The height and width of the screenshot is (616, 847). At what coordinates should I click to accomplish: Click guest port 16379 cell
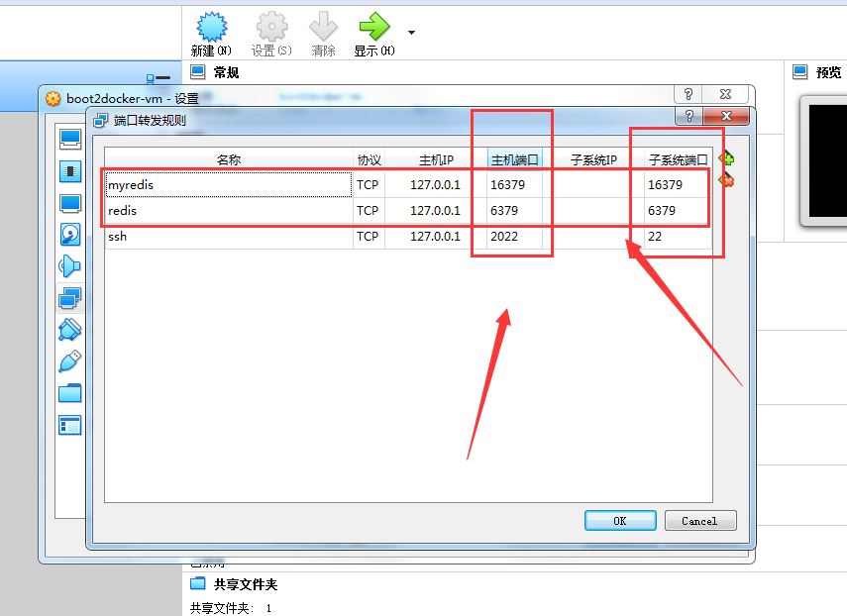(x=678, y=184)
